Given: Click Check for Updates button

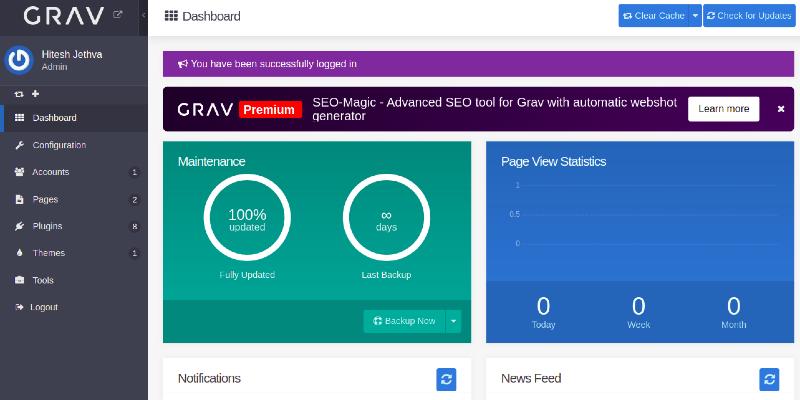Looking at the screenshot, I should point(748,16).
